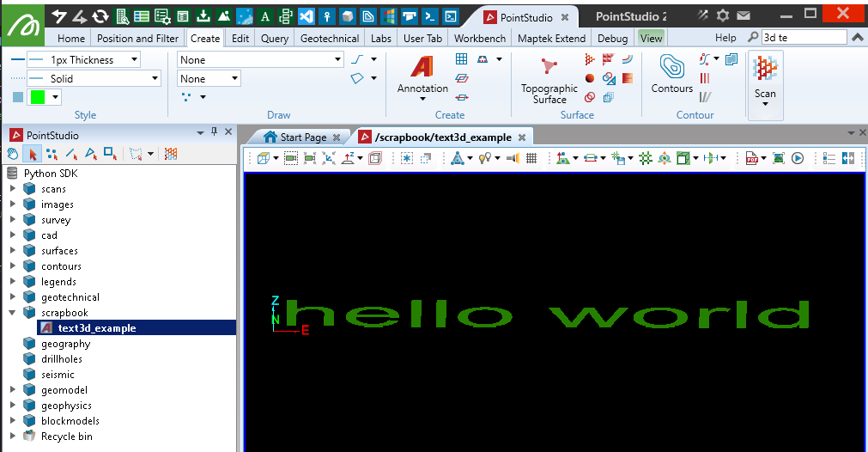Open the Visual Studio Code icon
Viewport: 868px width, 452px height.
307,16
